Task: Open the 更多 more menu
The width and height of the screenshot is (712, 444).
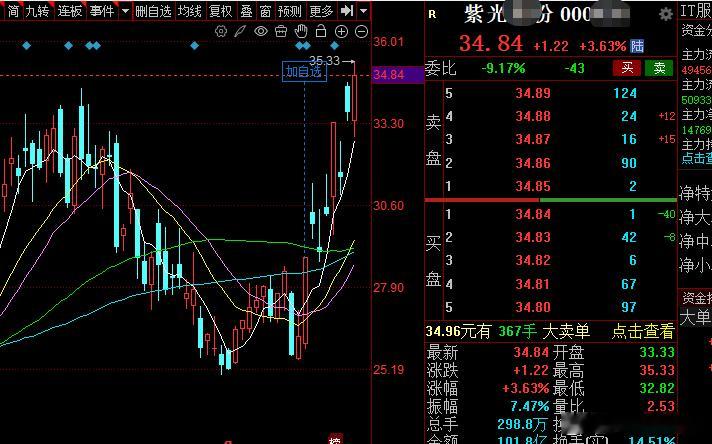Action: tap(321, 11)
